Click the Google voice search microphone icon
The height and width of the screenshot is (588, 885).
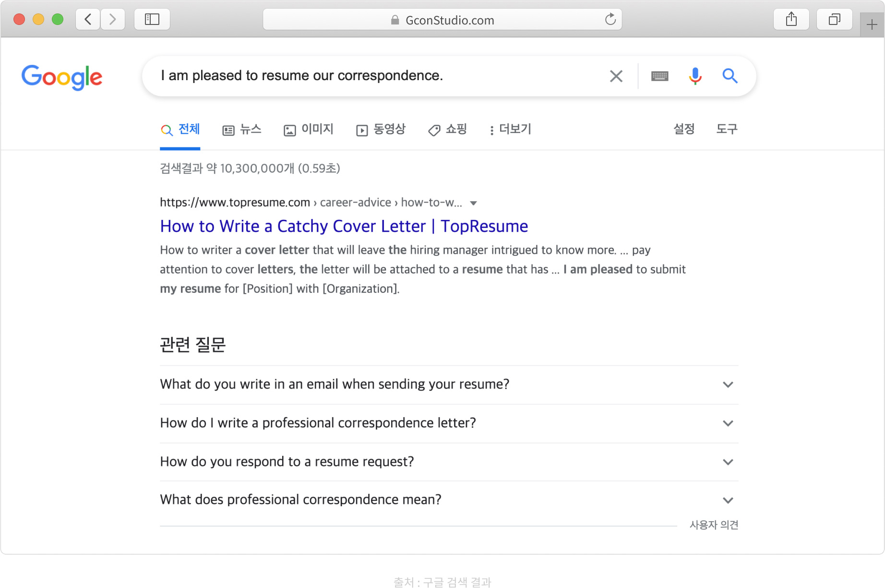click(x=694, y=76)
